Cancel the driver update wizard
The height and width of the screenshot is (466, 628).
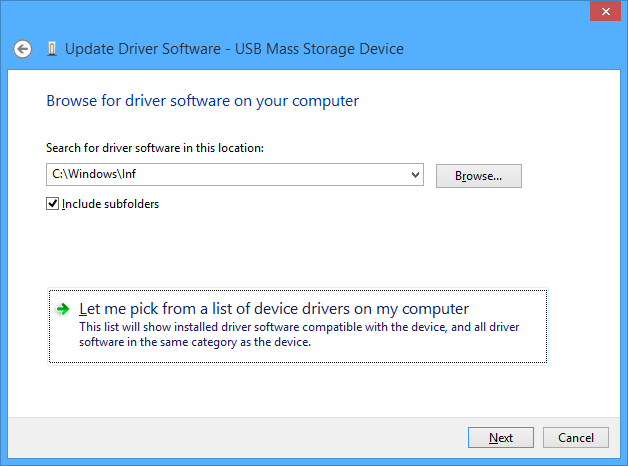[575, 438]
